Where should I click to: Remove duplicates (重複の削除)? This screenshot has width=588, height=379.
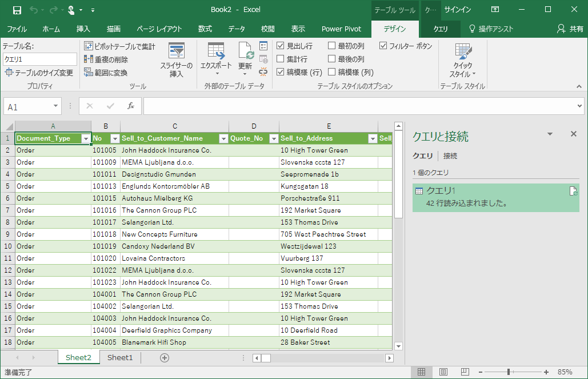coord(106,59)
